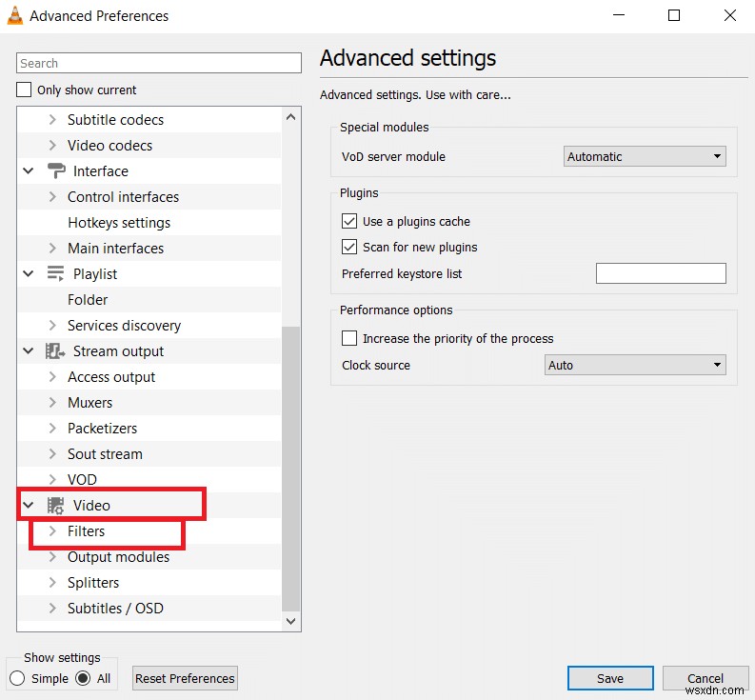Collapse the Video section arrow
This screenshot has width=755, height=700.
(29, 506)
